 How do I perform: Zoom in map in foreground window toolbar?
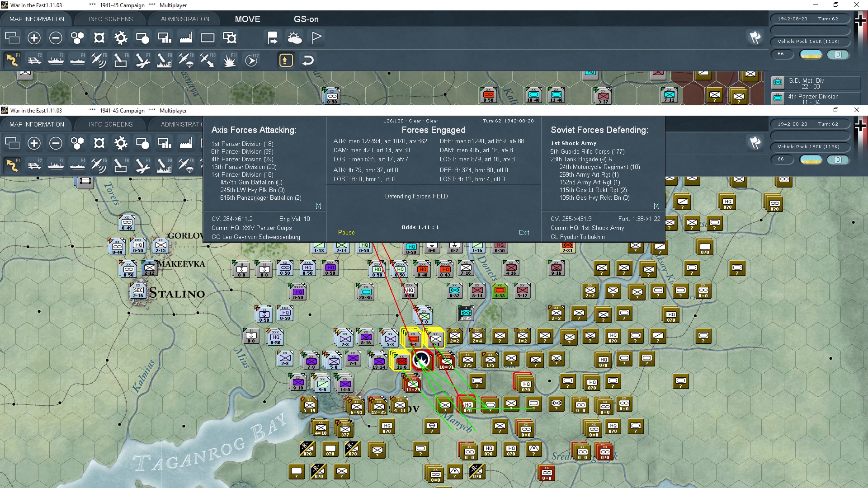[34, 143]
